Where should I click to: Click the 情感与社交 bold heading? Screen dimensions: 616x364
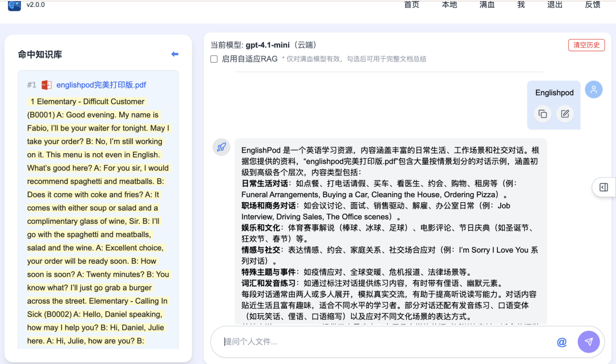261,250
